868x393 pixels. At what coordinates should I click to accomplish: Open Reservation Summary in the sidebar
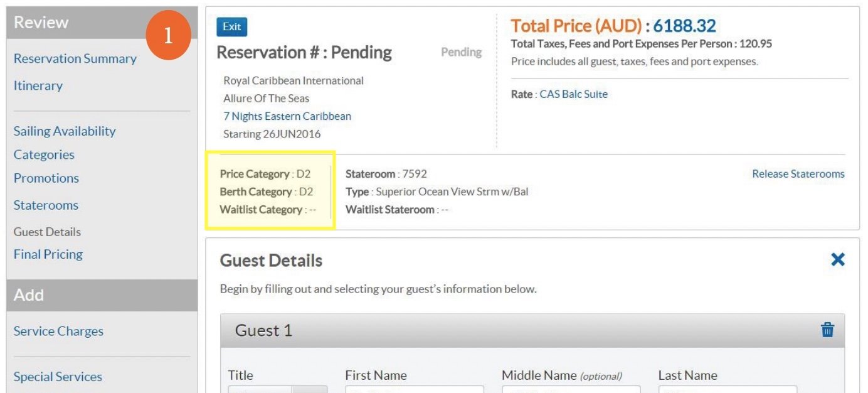point(75,58)
